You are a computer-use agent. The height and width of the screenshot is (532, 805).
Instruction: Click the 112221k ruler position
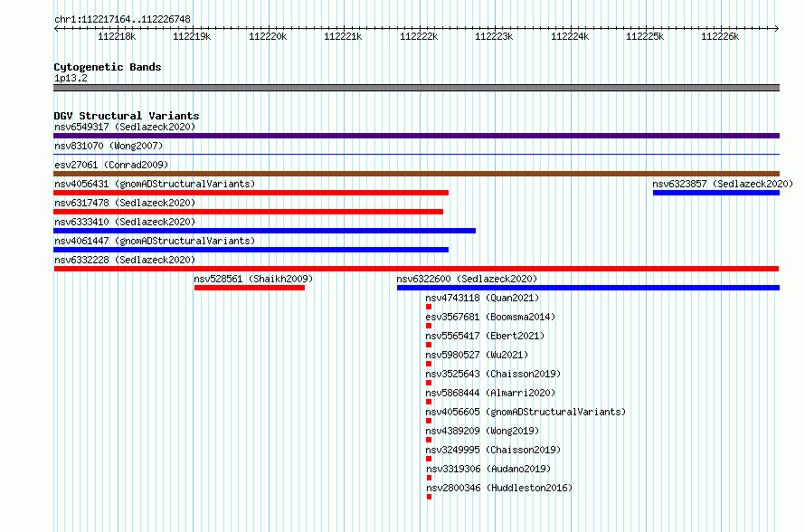pyautogui.click(x=343, y=36)
